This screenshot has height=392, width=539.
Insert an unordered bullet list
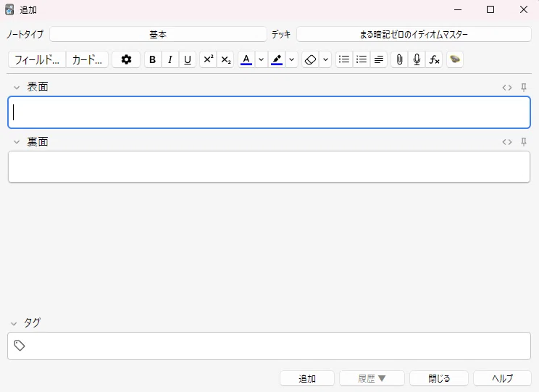click(344, 60)
